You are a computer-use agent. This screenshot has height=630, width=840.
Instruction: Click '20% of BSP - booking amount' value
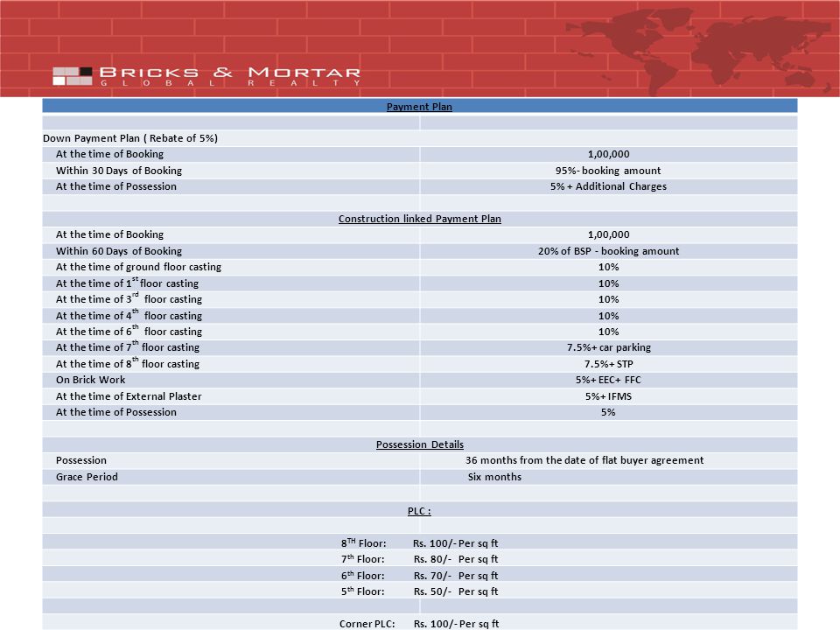(x=609, y=251)
